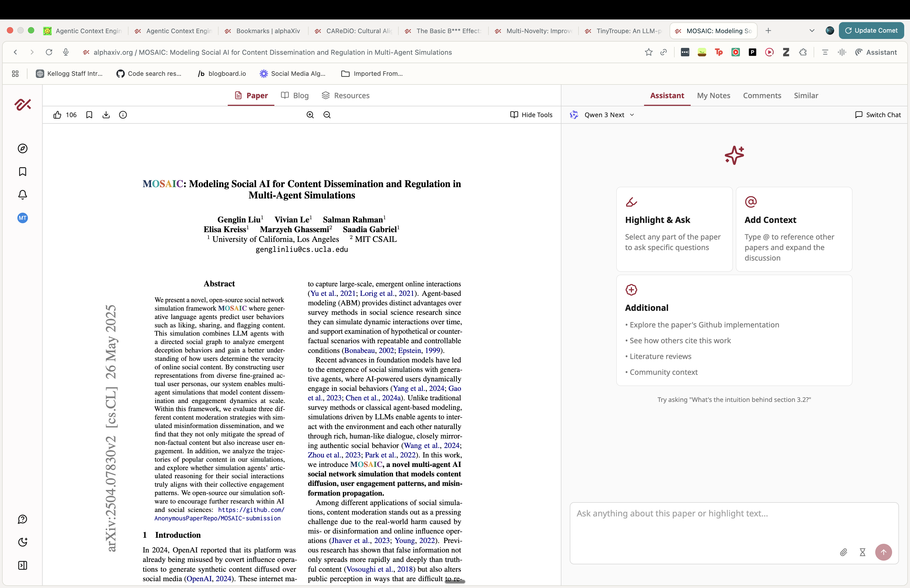Zoom in on the paper
Viewport: 910px width, 588px height.
pos(310,115)
